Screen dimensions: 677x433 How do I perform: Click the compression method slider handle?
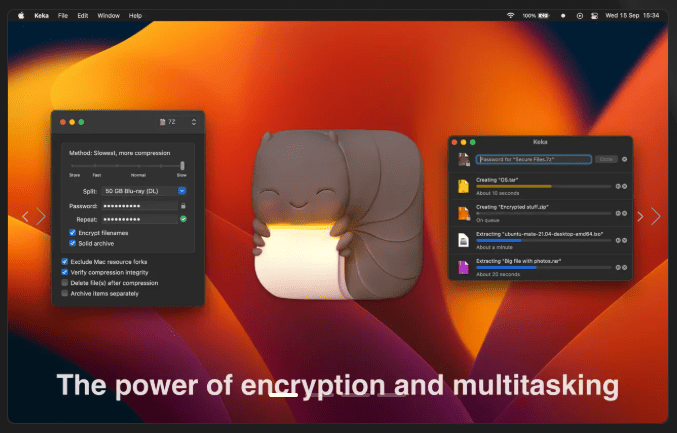click(182, 166)
